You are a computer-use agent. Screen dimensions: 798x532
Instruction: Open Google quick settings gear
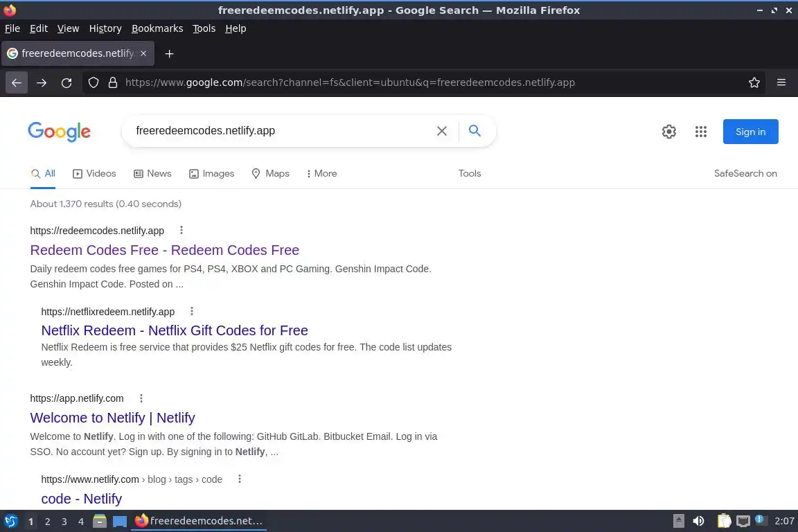click(x=668, y=132)
